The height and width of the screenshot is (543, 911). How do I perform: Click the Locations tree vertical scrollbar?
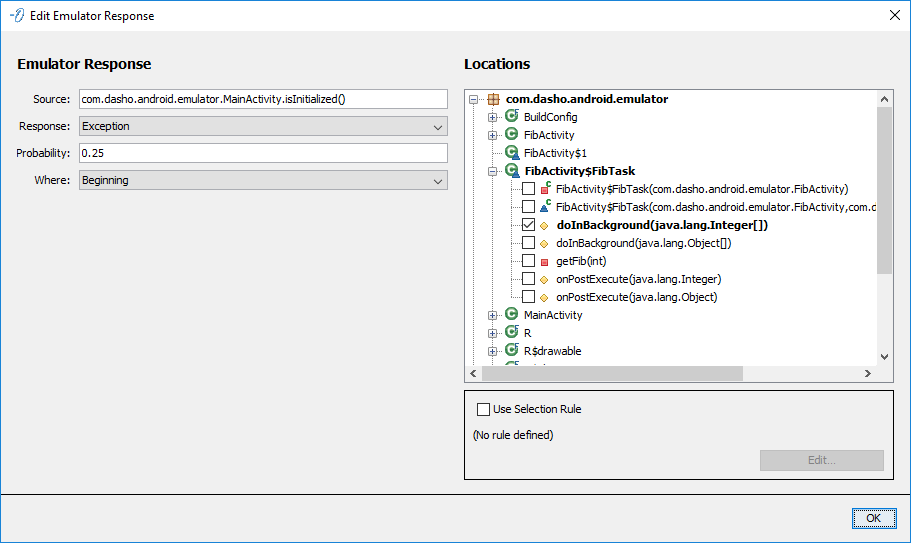click(x=884, y=190)
